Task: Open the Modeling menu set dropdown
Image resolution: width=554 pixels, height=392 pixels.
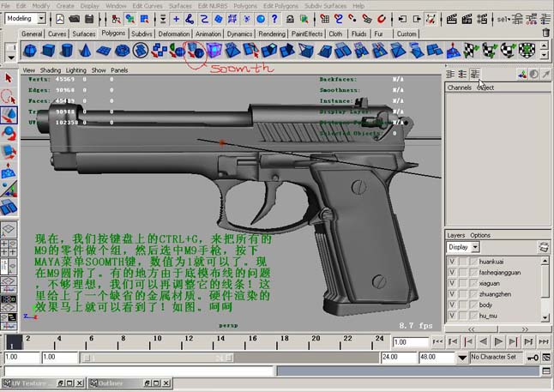Action: pyautogui.click(x=42, y=18)
